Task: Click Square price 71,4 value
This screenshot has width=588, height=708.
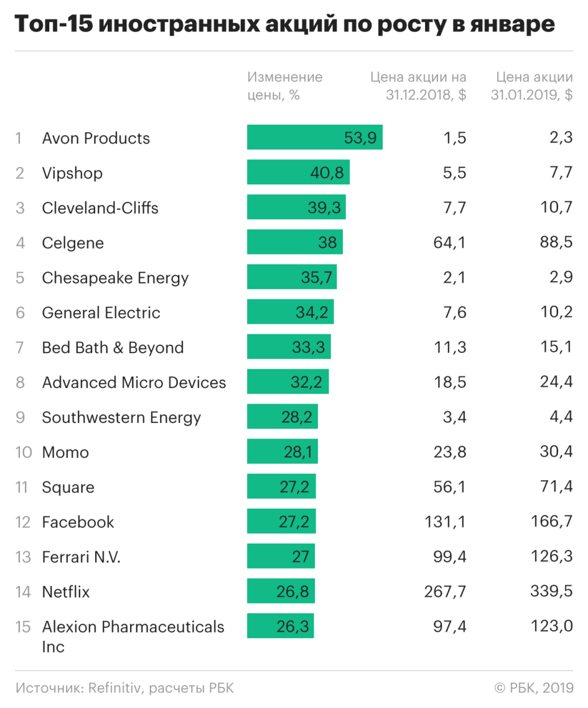Action: point(556,486)
